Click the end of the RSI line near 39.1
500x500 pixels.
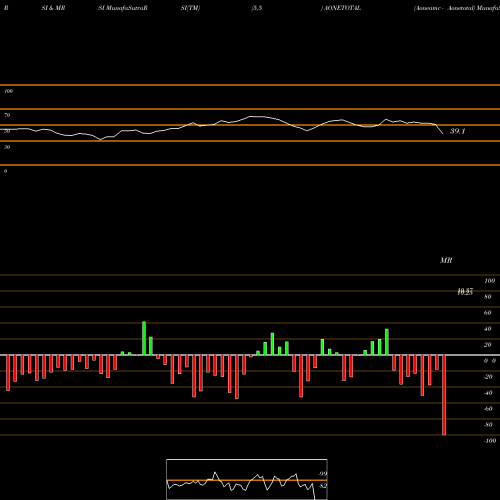[443, 133]
